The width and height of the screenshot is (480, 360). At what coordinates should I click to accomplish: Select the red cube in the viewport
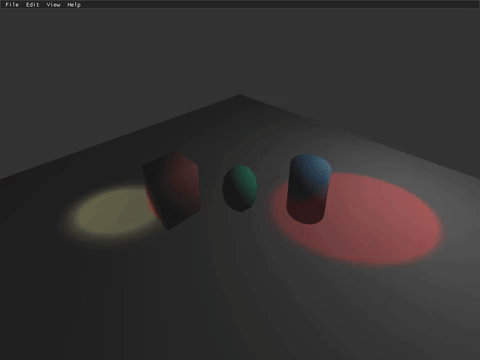pos(172,191)
